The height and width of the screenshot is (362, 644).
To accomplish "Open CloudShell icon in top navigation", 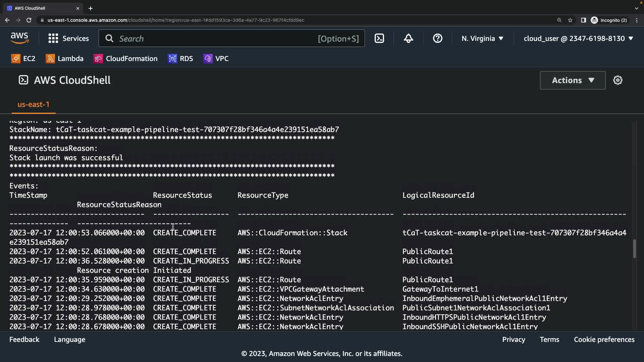I will pyautogui.click(x=379, y=39).
